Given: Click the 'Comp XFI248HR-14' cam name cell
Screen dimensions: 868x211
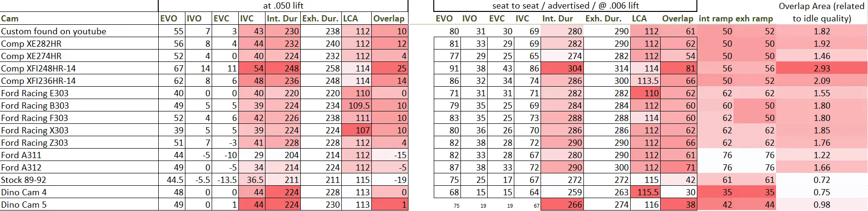Looking at the screenshot, I should 79,68.
